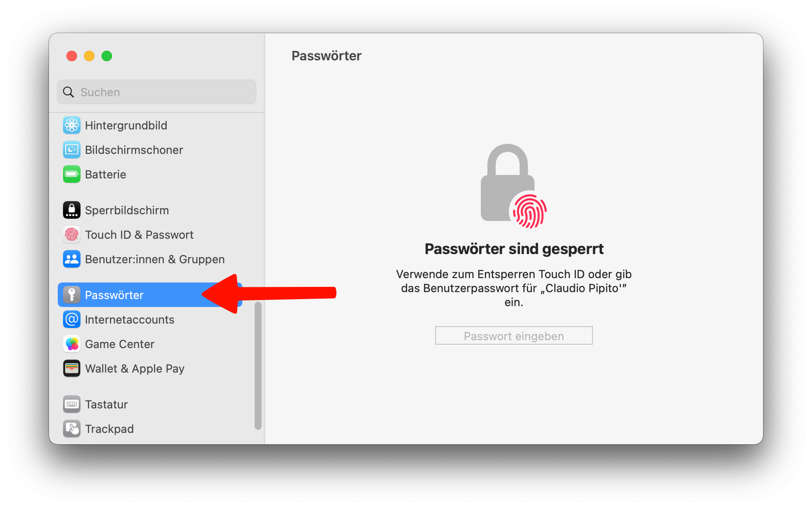Click the large lock fingerprint graphic
The height and width of the screenshot is (509, 812).
[x=514, y=187]
